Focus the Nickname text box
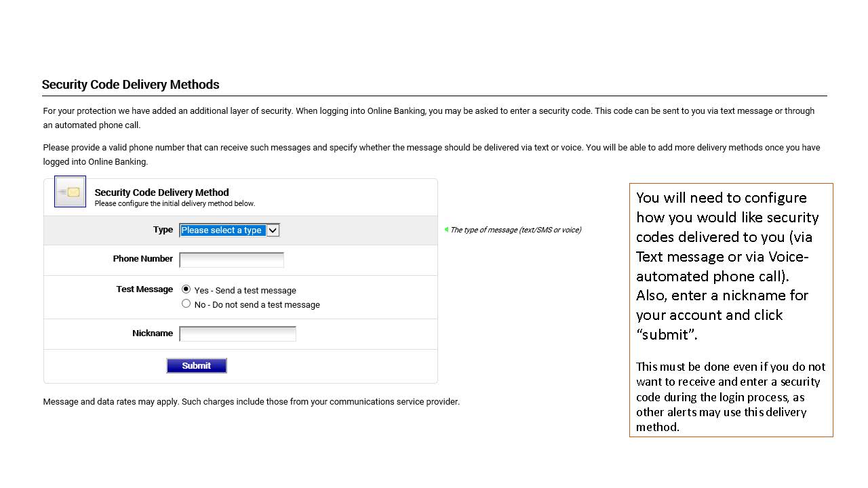868x488 pixels. click(x=237, y=333)
